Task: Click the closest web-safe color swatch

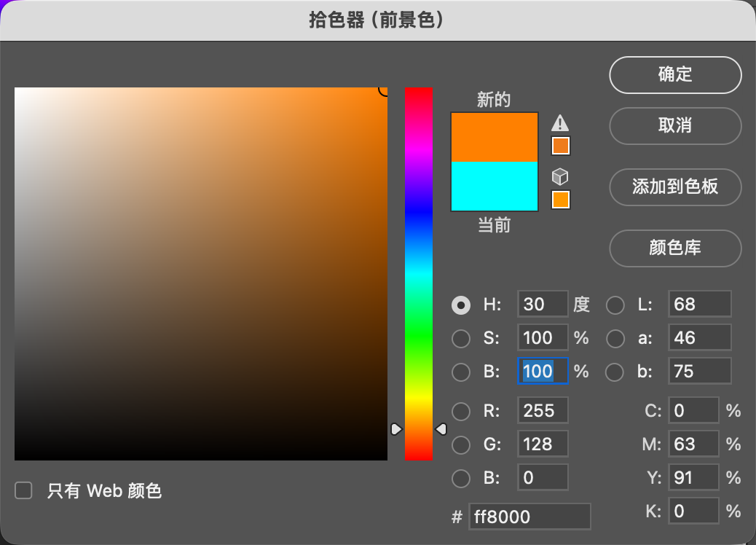Action: [560, 200]
